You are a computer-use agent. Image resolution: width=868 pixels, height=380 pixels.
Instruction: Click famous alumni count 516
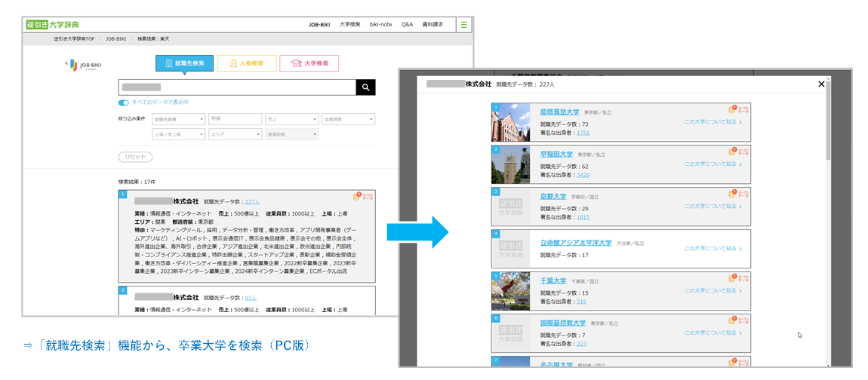click(x=581, y=302)
